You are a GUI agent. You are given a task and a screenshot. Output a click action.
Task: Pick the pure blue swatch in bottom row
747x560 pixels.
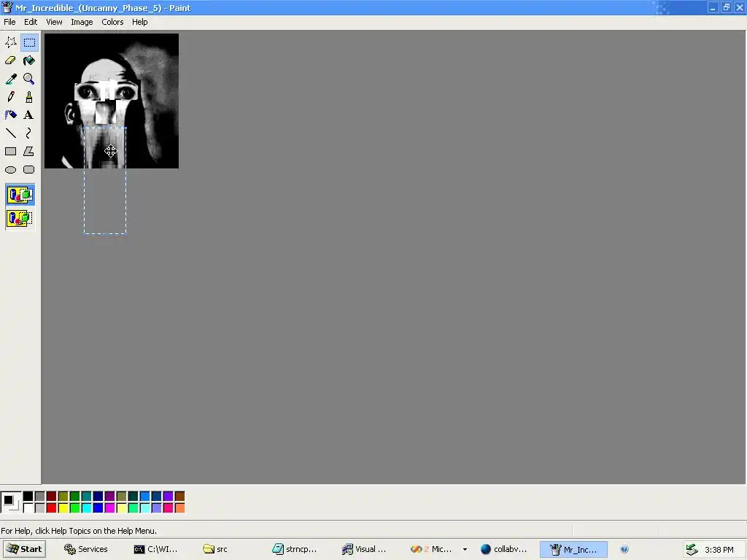pyautogui.click(x=98, y=508)
